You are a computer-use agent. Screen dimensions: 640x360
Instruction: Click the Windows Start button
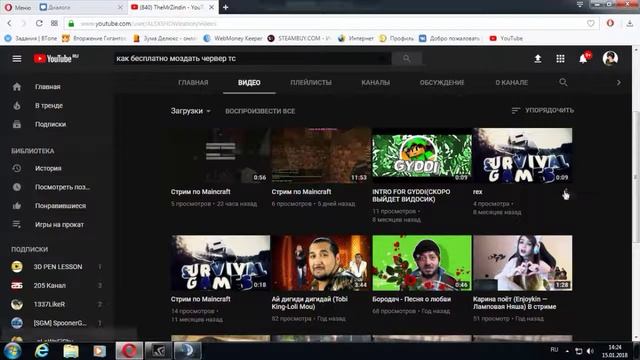12,351
